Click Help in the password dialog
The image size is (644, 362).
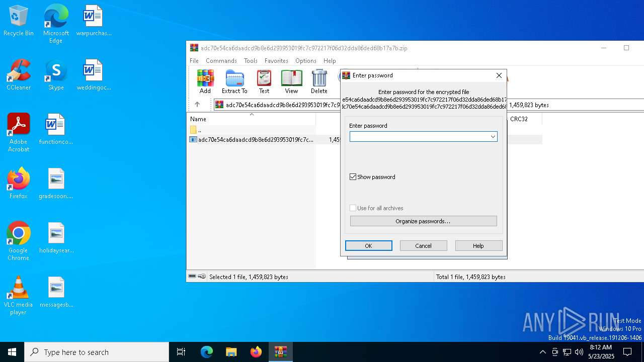tap(478, 246)
